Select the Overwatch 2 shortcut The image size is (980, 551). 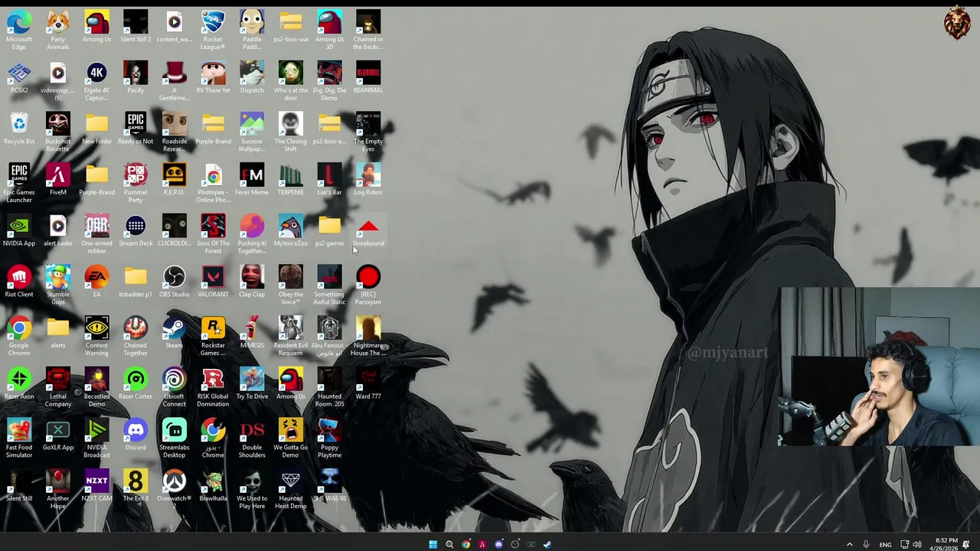tap(174, 488)
